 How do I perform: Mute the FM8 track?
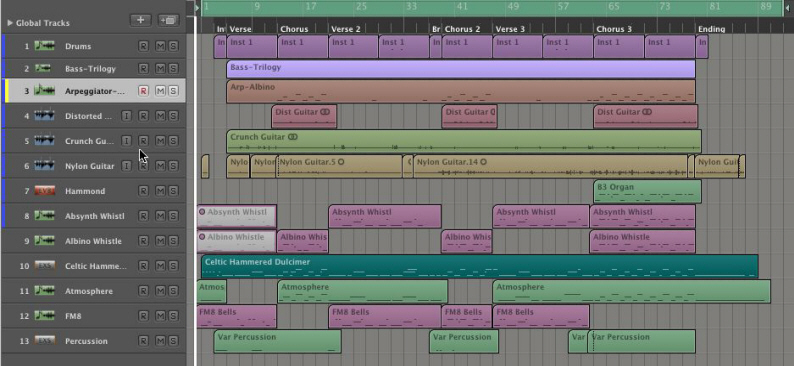[x=160, y=316]
